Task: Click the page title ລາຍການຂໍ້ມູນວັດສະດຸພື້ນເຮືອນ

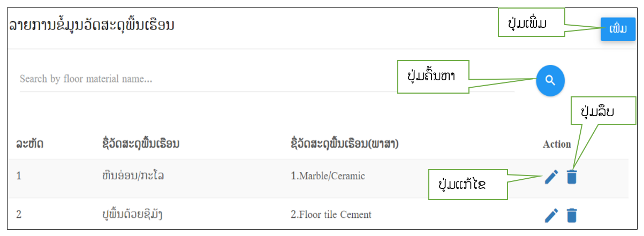Action: [x=91, y=26]
